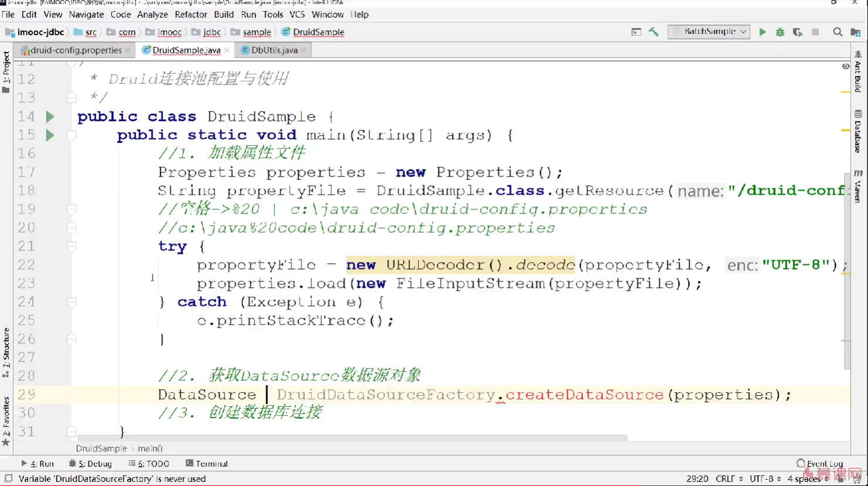The image size is (868, 486).
Task: Run with coverage icon in toolbar
Action: (x=798, y=32)
